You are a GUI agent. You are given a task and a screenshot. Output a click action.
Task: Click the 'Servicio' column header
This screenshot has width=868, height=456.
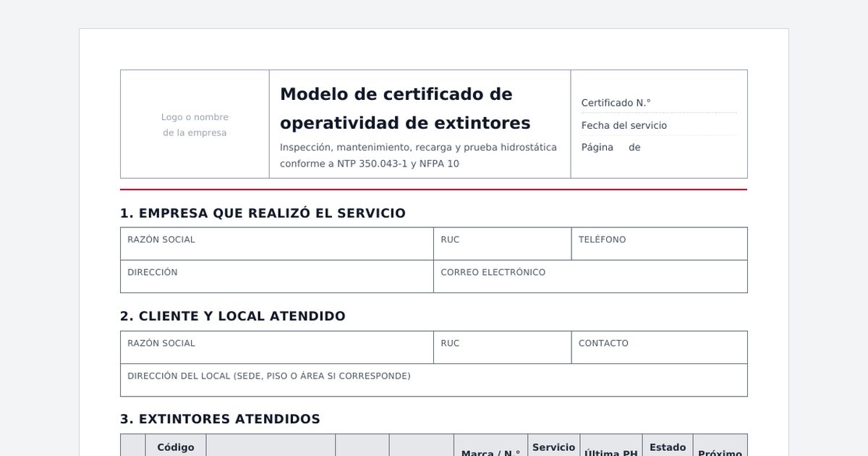click(x=554, y=446)
